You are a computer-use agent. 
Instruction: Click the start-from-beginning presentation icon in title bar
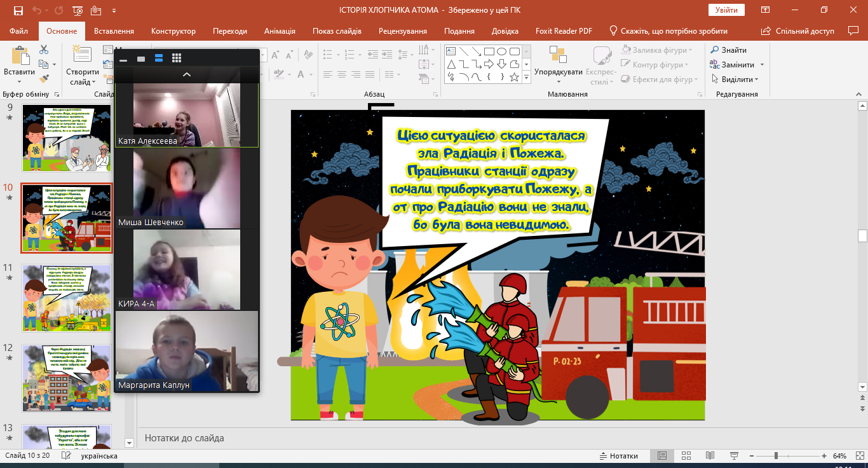pos(78,11)
